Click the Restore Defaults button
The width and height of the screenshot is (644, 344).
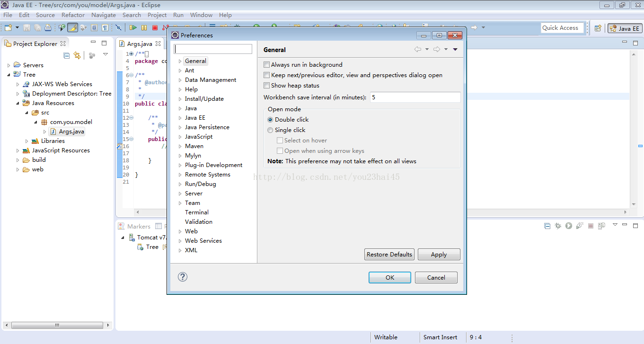[x=389, y=255]
